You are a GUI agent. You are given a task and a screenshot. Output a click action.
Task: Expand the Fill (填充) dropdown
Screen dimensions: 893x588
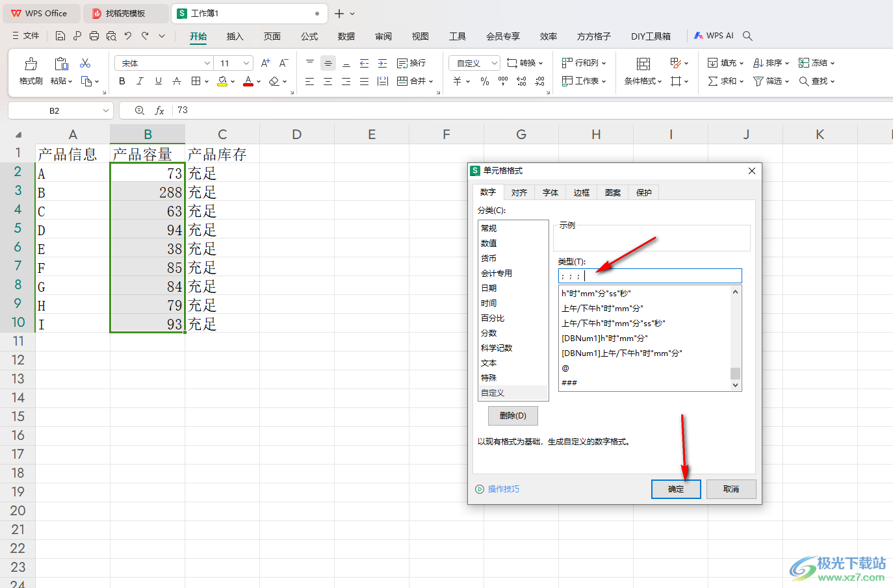point(742,63)
